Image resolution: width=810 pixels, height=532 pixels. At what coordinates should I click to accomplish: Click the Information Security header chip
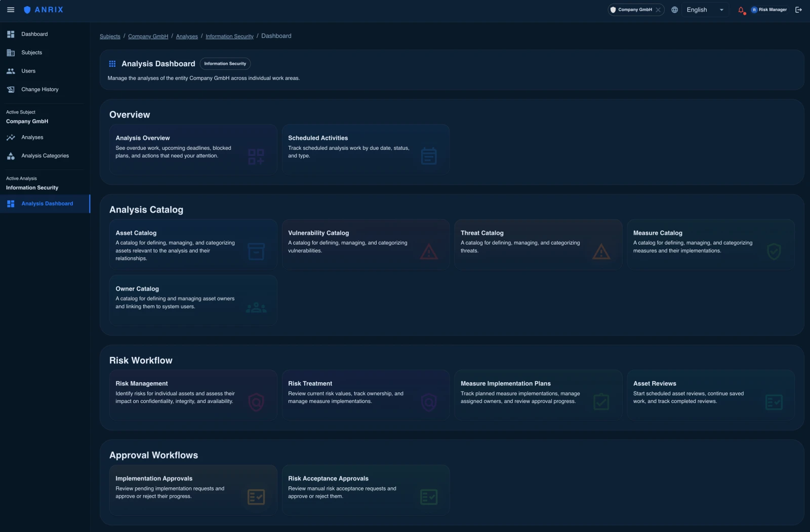click(x=225, y=64)
